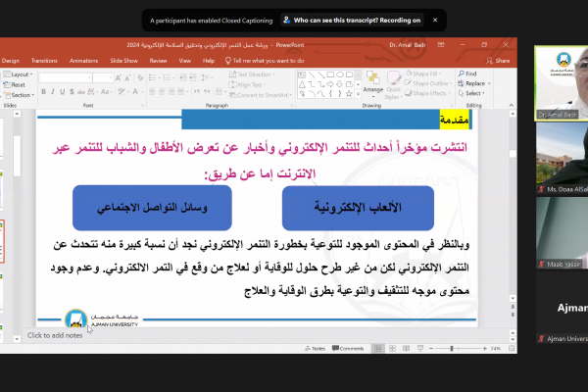Select the text box shape in the gallery
This screenshot has height=392, width=588.
click(302, 75)
